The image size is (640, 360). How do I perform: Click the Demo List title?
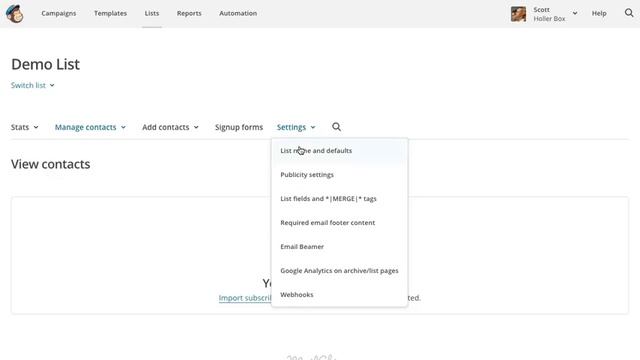tap(45, 64)
